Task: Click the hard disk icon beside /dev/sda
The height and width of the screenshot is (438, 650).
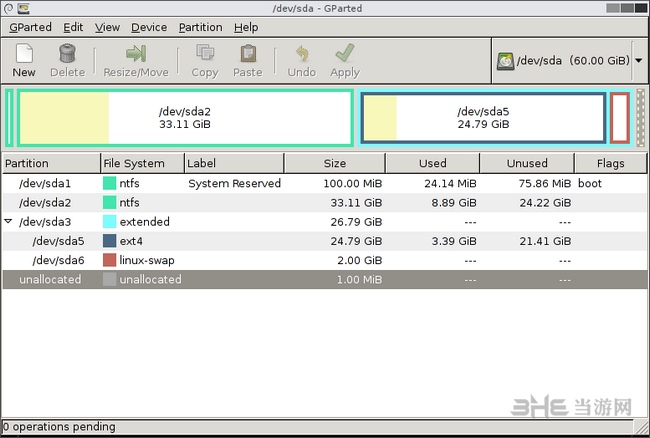Action: point(505,61)
